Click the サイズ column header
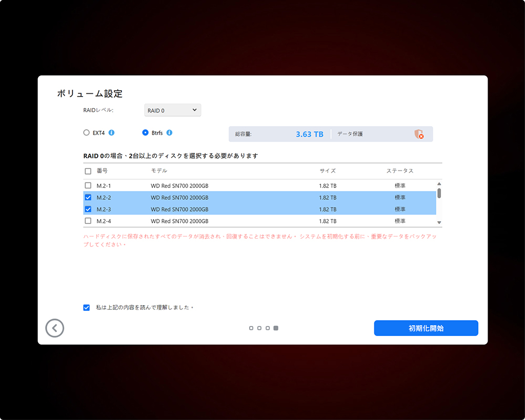525x420 pixels. coord(328,171)
